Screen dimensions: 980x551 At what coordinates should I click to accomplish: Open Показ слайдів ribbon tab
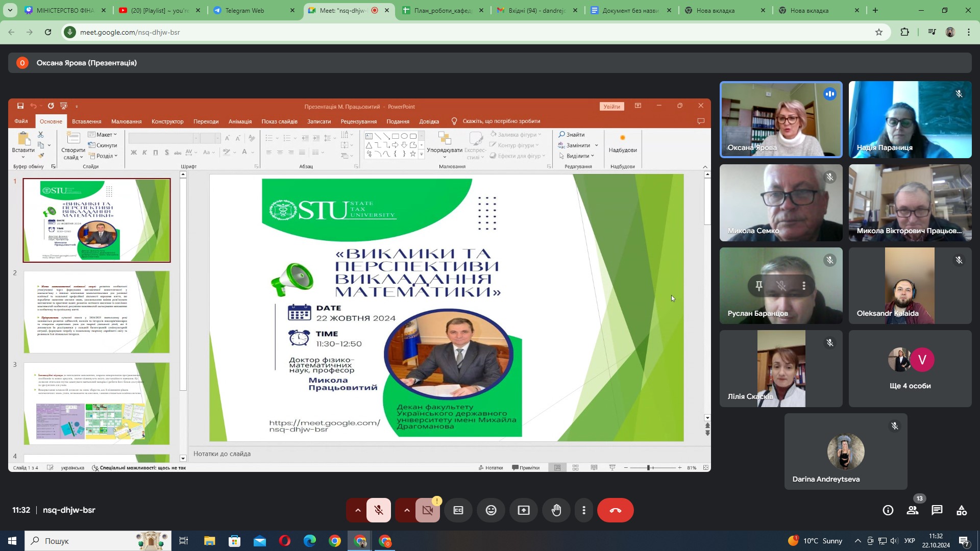click(x=279, y=121)
